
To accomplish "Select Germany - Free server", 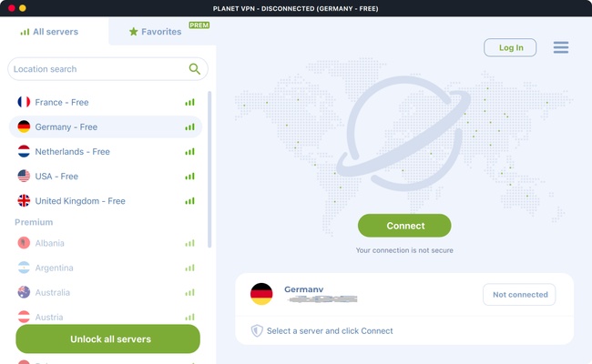I will 106,126.
